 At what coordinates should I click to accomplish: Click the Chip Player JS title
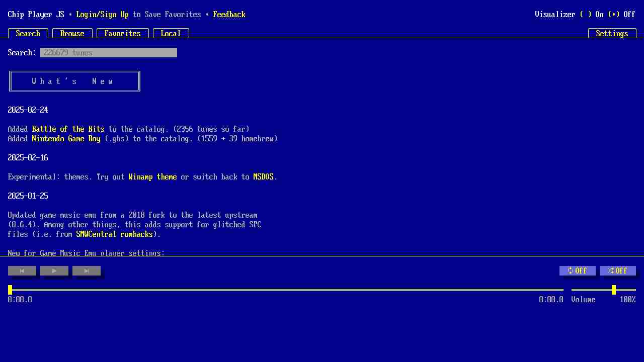[36, 15]
